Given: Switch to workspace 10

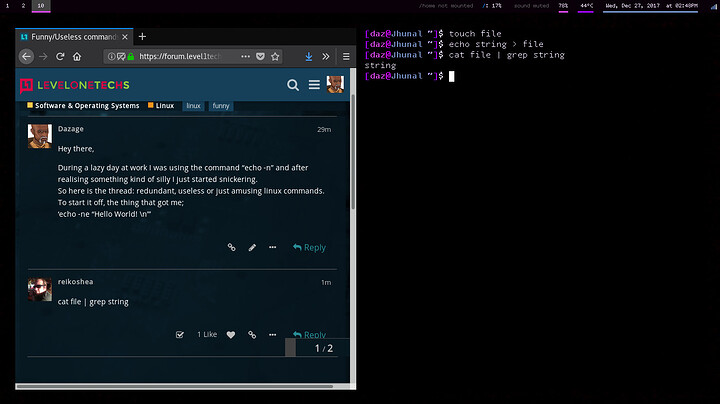Looking at the screenshot, I should coord(41,6).
